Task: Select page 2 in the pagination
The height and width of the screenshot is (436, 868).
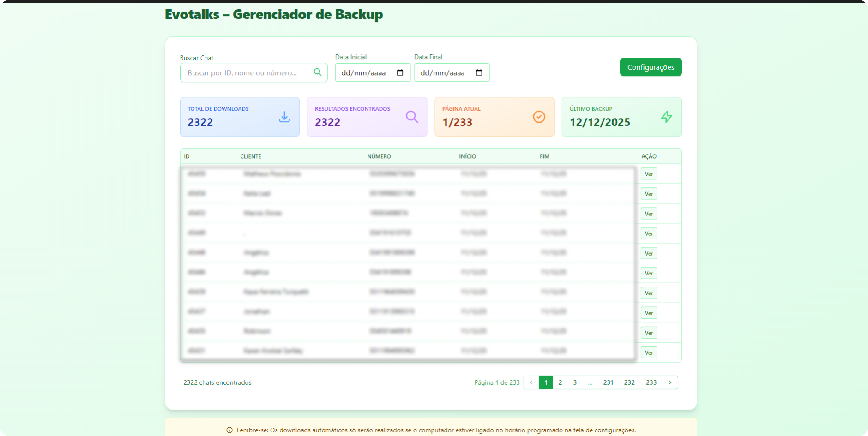Action: tap(560, 382)
